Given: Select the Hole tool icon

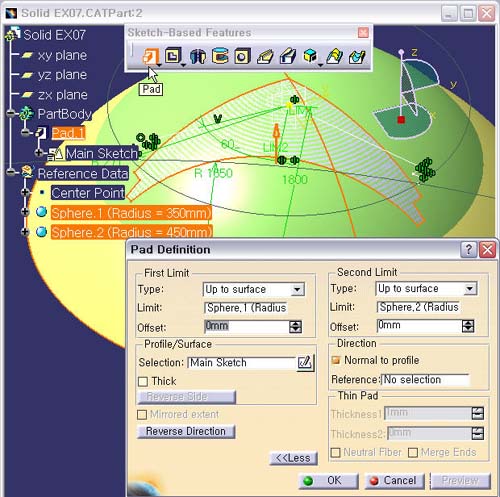Looking at the screenshot, I should 242,56.
